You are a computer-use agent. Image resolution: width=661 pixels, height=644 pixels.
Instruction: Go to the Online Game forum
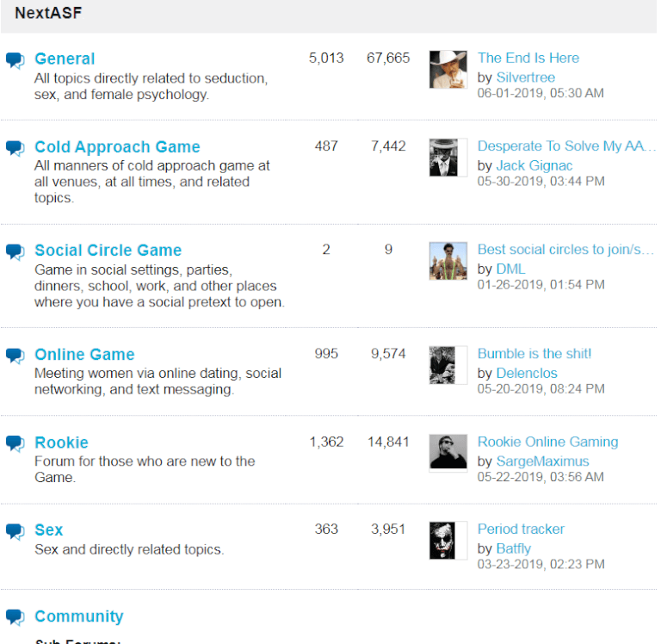click(x=84, y=354)
